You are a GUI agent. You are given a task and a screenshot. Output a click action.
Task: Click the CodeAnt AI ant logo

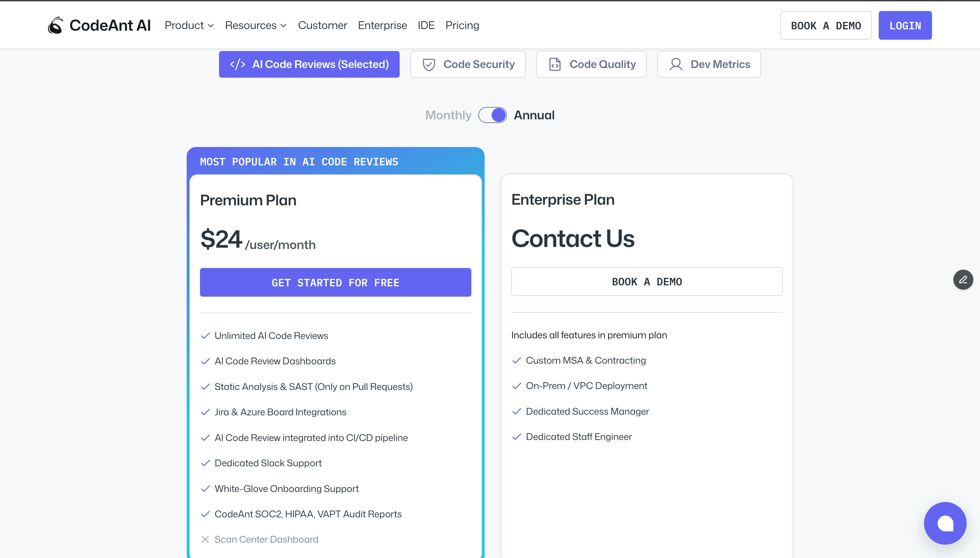pos(56,25)
